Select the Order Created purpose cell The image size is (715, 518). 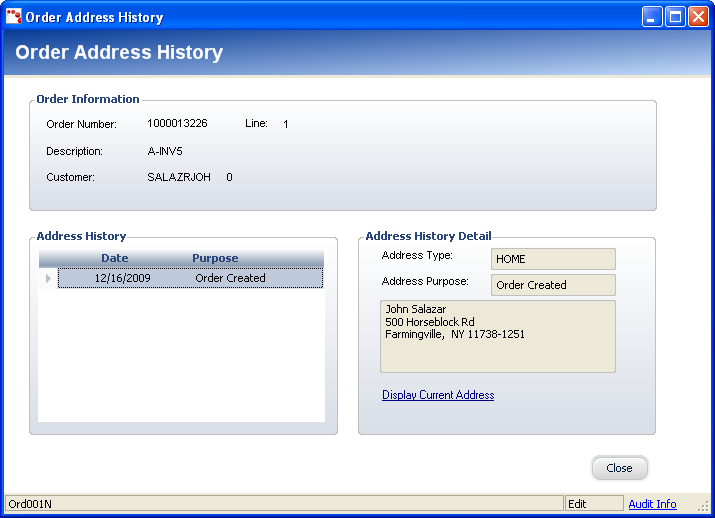(x=230, y=278)
